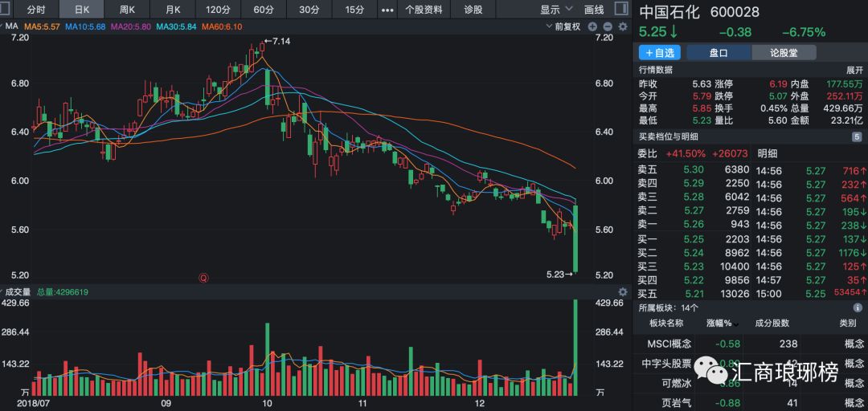Sort sectors by 涨幅% column
Screen dimensions: 868x411
(x=723, y=324)
